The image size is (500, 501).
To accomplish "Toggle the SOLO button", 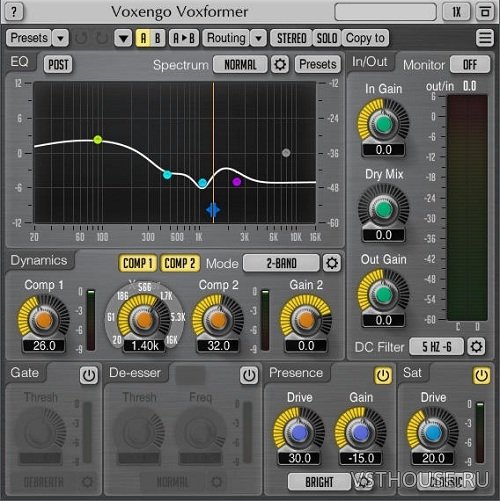I will [327, 38].
